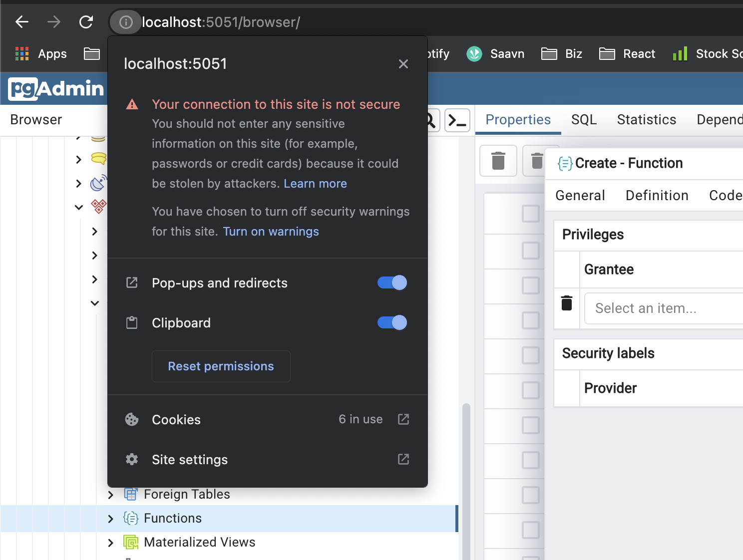This screenshot has width=743, height=560.
Task: Open the Definition tab in Create Function
Action: 657,196
